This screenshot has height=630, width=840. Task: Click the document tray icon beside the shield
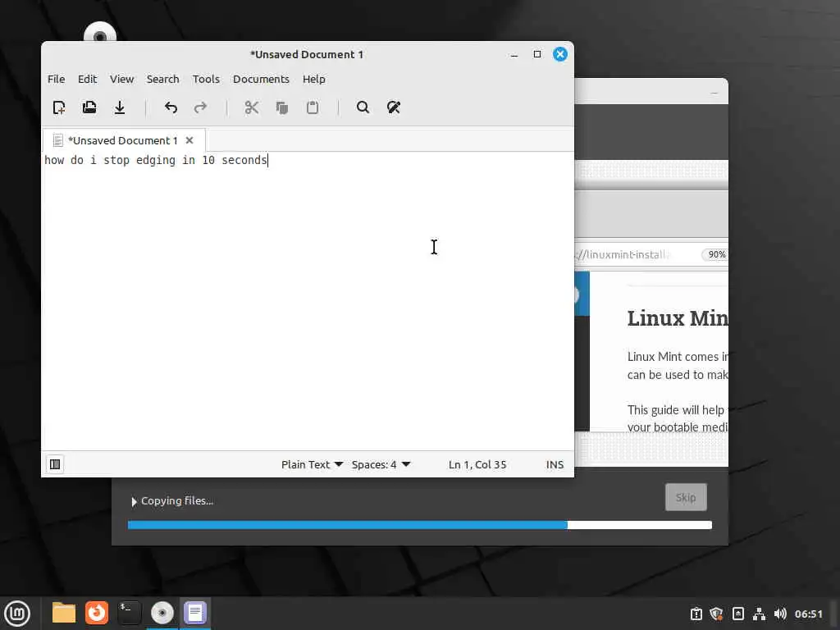tap(737, 614)
